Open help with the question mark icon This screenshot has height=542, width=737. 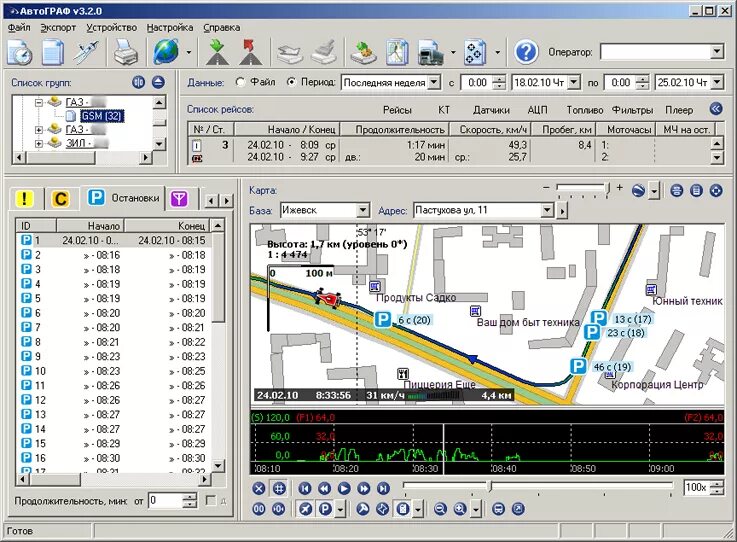click(x=526, y=52)
